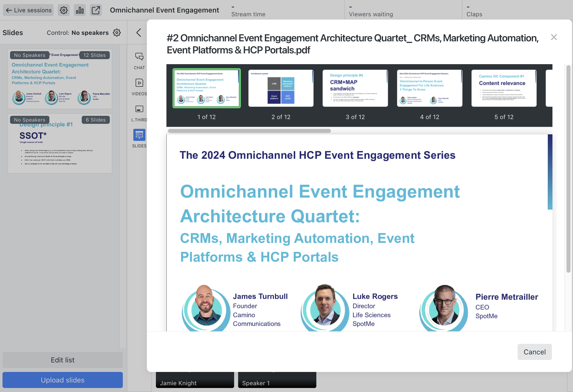Click the Stream time indicator

click(x=248, y=11)
